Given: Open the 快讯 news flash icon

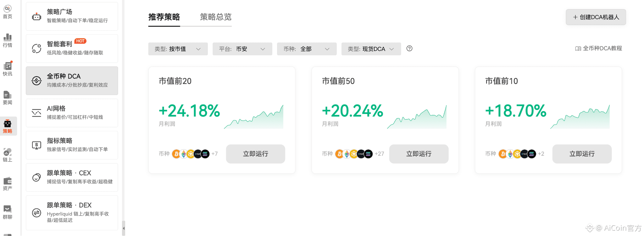Looking at the screenshot, I should coord(8,69).
